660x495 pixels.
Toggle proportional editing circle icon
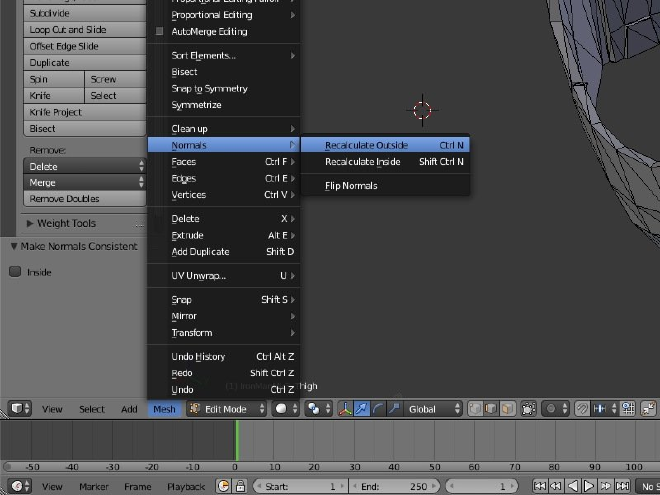555,409
